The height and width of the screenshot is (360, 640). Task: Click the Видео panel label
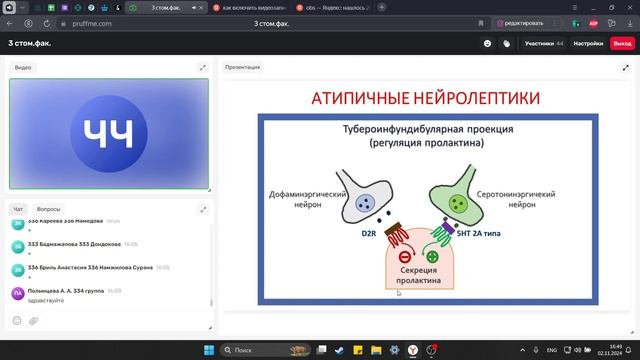tap(23, 68)
